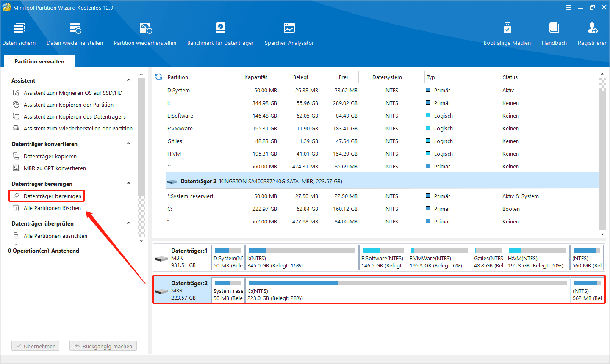Launch Daten wiederherstellen

(x=75, y=34)
